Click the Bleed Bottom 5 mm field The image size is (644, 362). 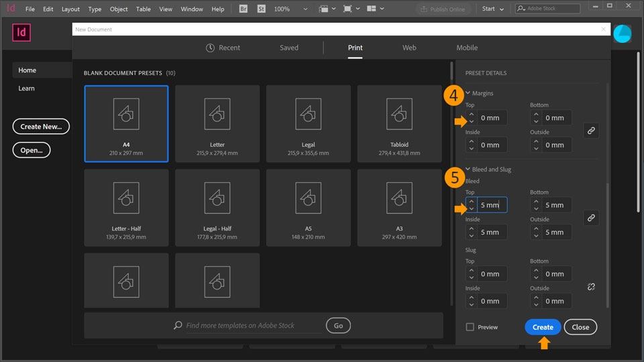[x=557, y=205]
